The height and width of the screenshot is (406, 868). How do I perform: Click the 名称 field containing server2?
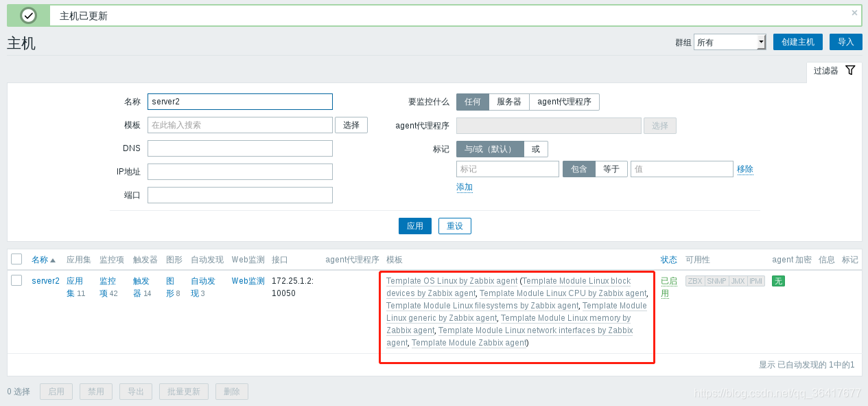pyautogui.click(x=240, y=102)
